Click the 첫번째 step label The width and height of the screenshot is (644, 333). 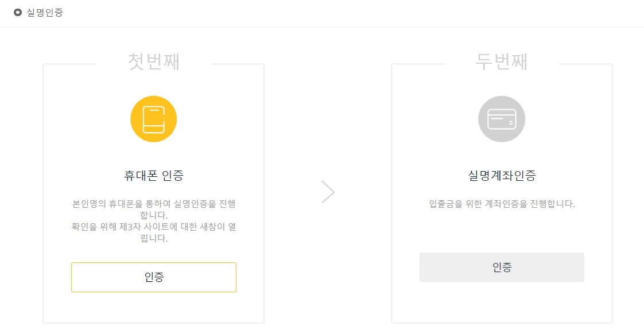tap(154, 62)
